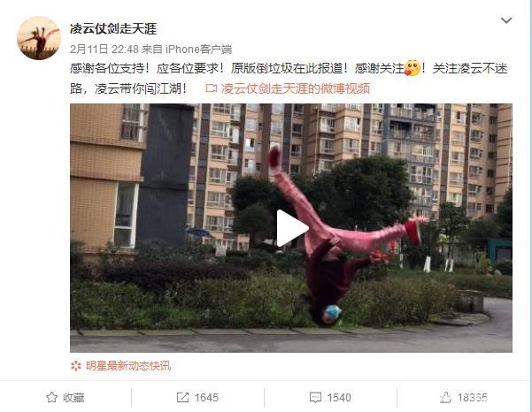Play the Weibo video

292,228
